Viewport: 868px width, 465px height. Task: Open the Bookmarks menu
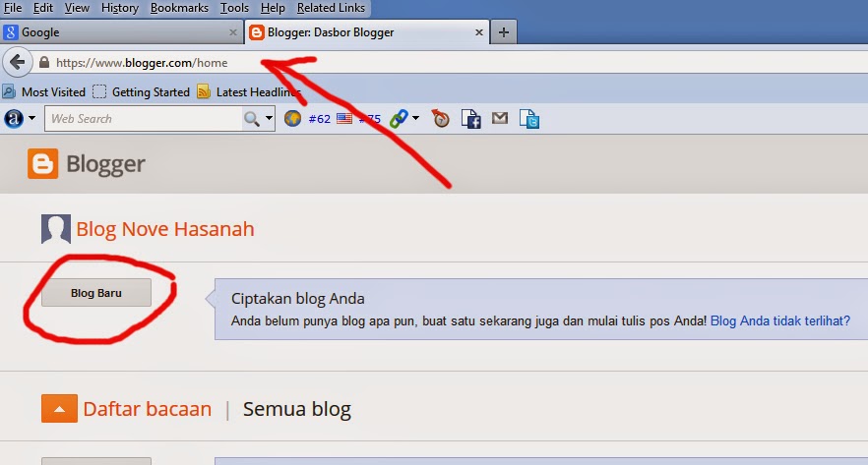coord(179,8)
